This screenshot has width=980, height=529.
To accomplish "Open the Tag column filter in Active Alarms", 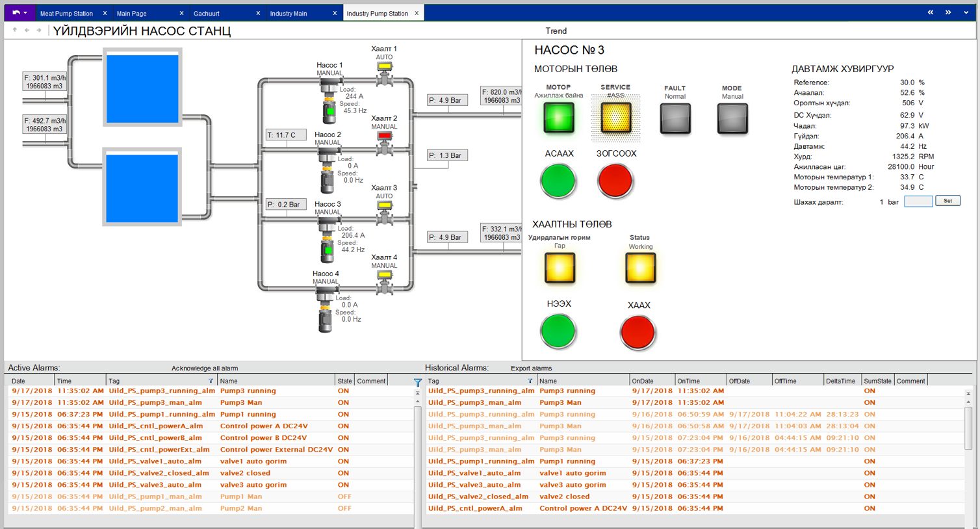I will [211, 381].
